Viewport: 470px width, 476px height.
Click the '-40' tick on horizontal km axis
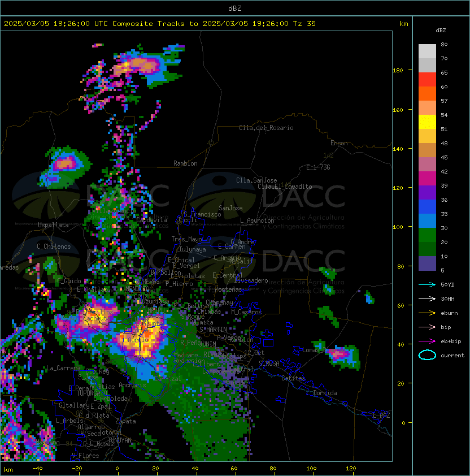pos(38,469)
